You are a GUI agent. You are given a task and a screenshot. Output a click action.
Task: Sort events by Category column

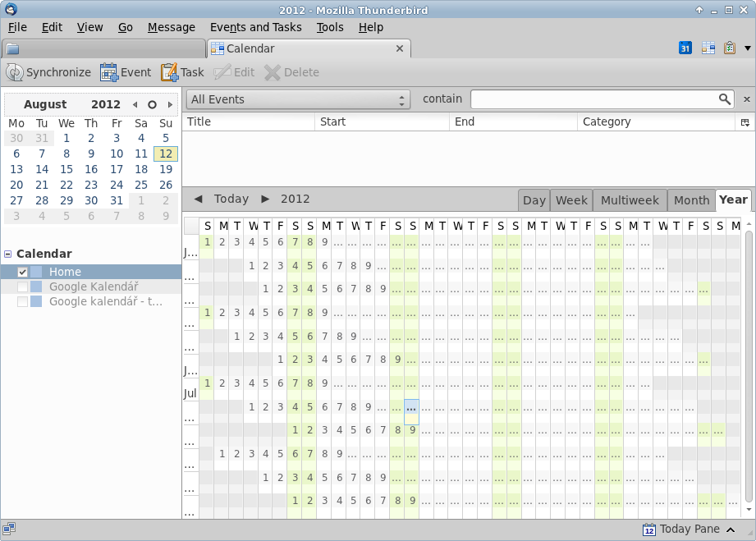[656, 122]
